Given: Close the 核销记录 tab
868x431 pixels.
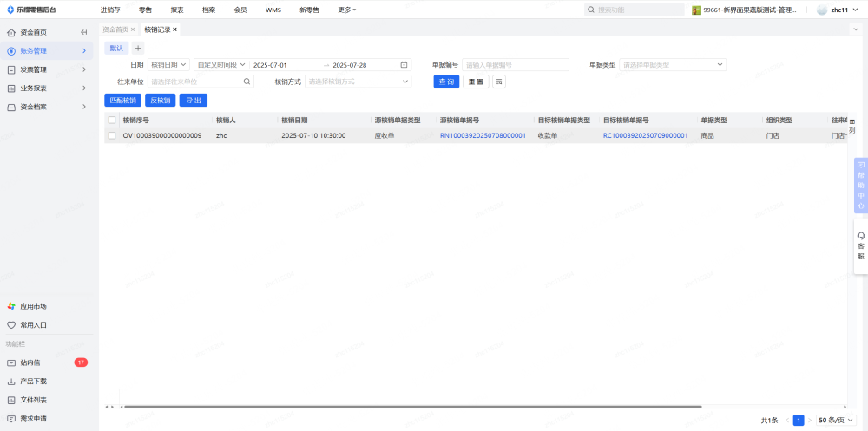Looking at the screenshot, I should click(174, 29).
